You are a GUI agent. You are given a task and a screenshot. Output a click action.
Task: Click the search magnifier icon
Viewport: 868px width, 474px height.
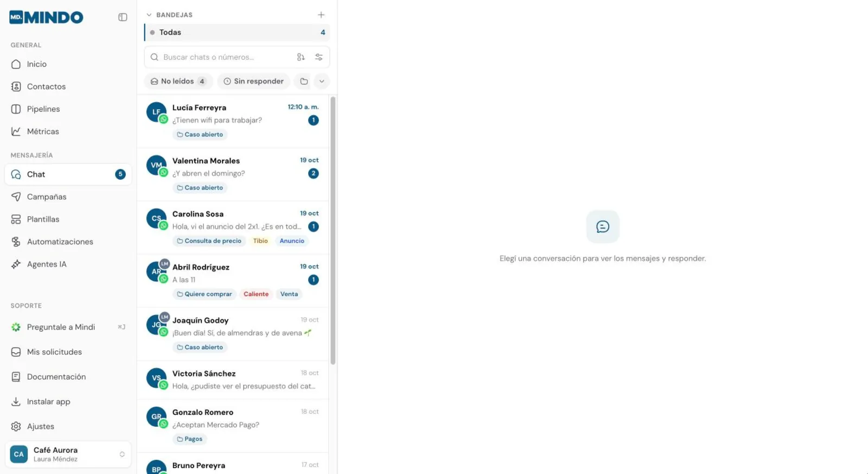[155, 57]
